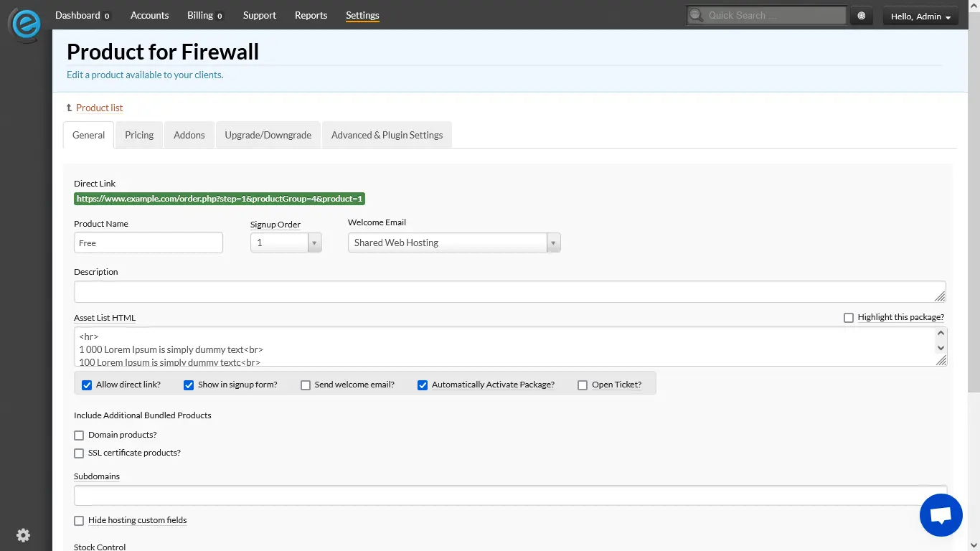Click the round icon beside Quick Search

(862, 16)
